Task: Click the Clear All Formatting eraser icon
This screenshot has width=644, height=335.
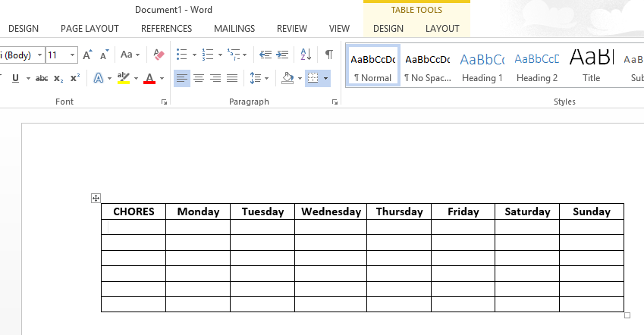Action: tap(159, 55)
